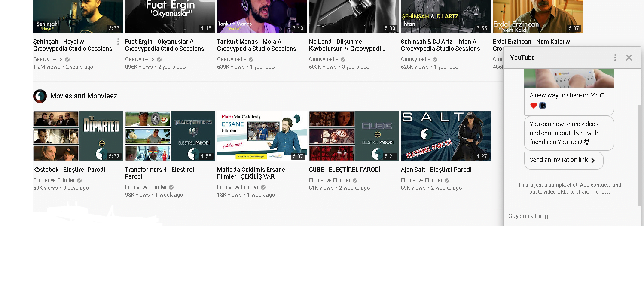Play the Ajan Salt parody thumbnail
The width and height of the screenshot is (644, 288).
446,136
